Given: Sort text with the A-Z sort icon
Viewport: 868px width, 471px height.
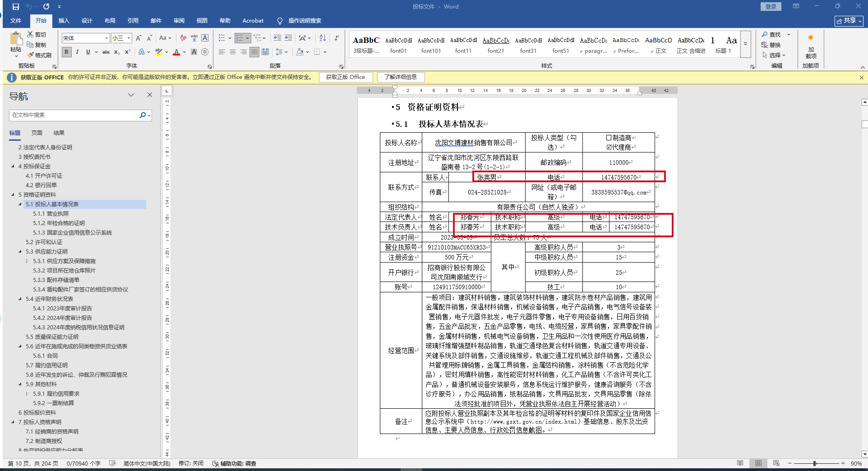Looking at the screenshot, I should (323, 38).
